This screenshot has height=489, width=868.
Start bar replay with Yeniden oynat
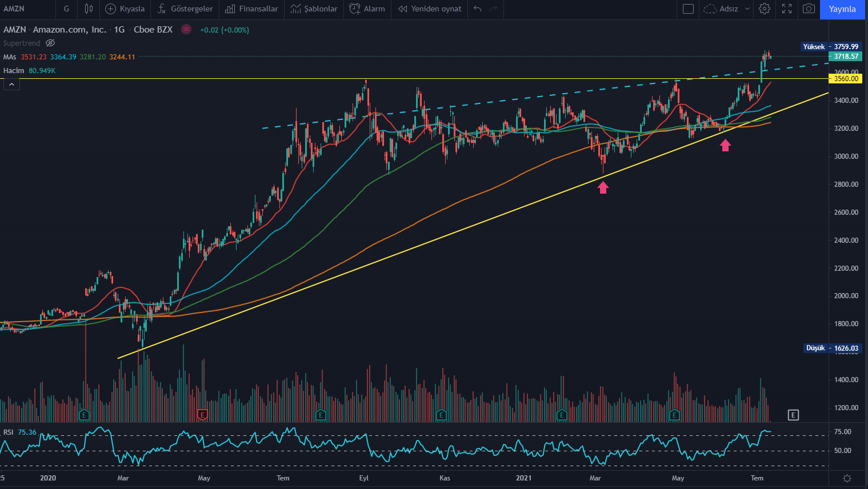click(x=430, y=9)
